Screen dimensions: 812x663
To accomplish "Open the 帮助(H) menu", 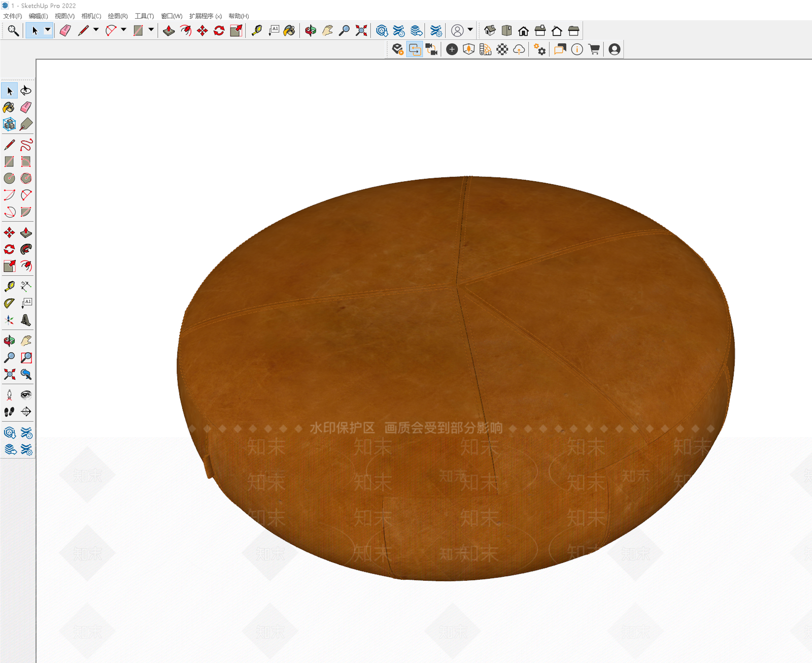I will click(239, 16).
